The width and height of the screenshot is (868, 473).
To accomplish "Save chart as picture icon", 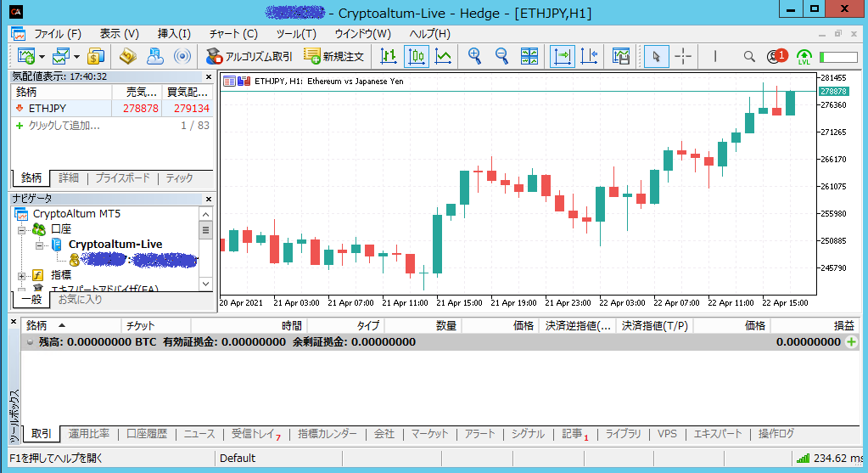I will click(621, 56).
